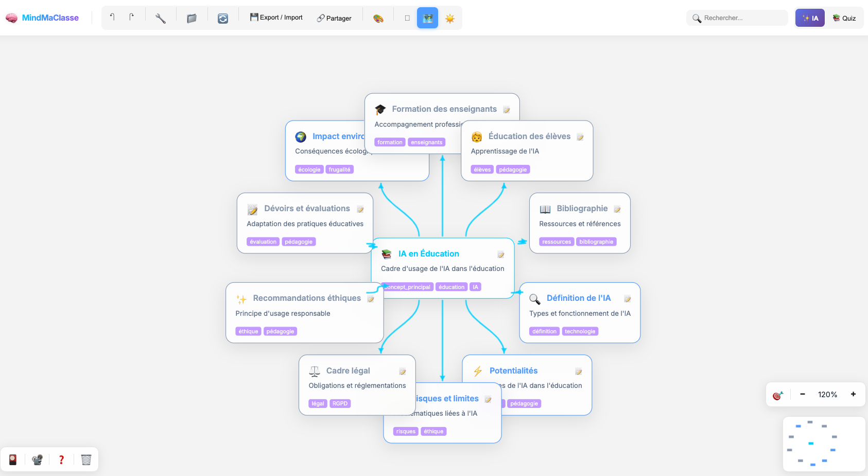This screenshot has height=476, width=868.
Task: Open the wrench tools icon
Action: [161, 18]
